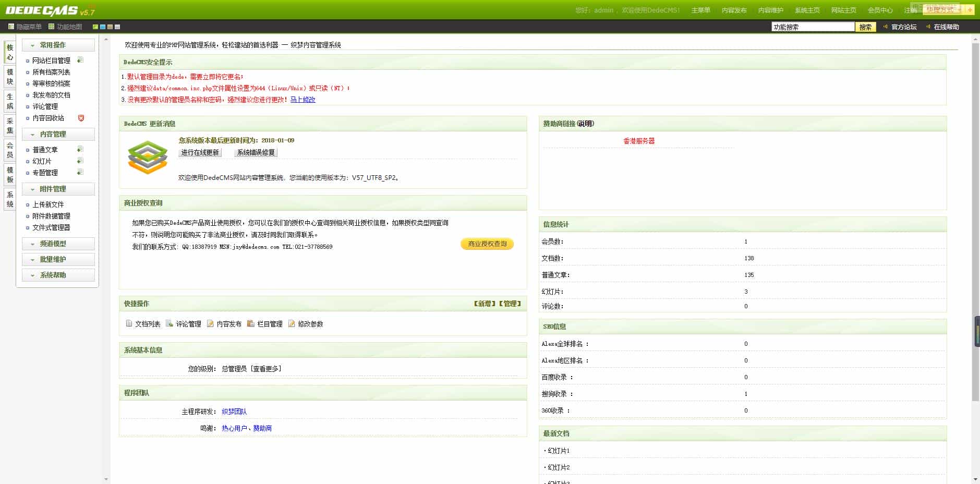Viewport: 980px width, 484px height.
Task: Click the 赞助商 link in 程序团队
Action: 262,428
